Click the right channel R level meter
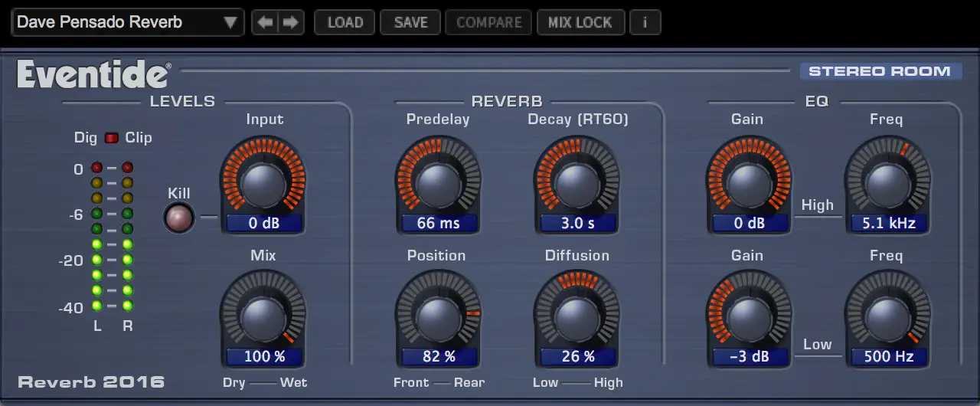Viewport: 980px width, 406px height. (128, 237)
